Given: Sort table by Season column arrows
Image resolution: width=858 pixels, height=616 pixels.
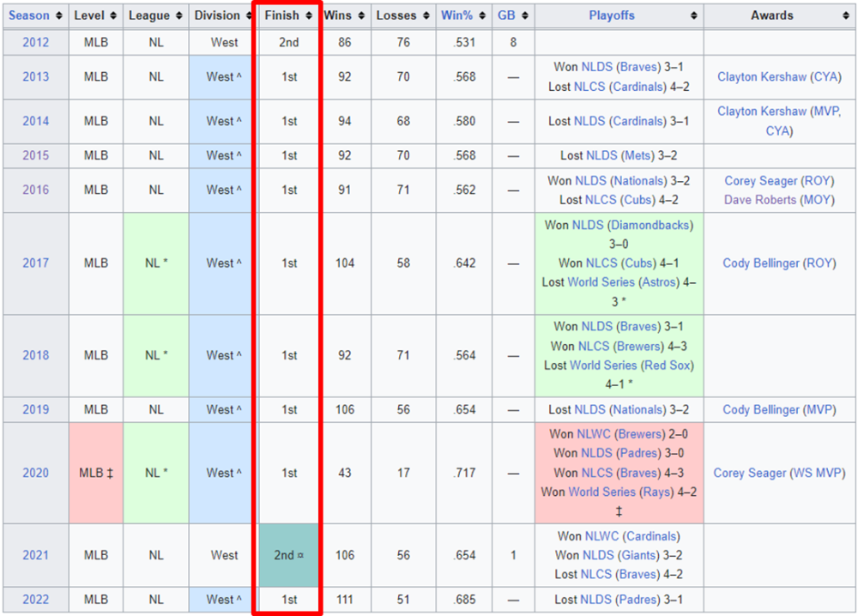Looking at the screenshot, I should click(x=59, y=15).
